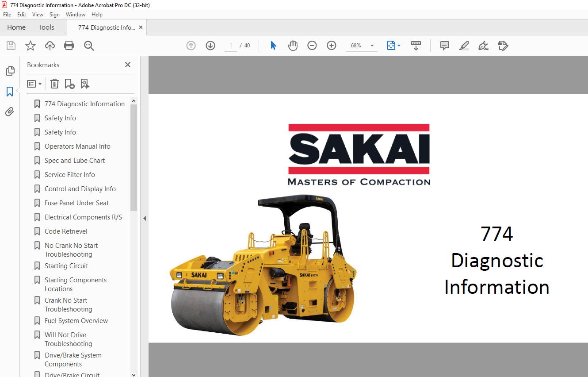The height and width of the screenshot is (377, 588).
Task: Delete selected bookmark with trash icon
Action: point(54,84)
